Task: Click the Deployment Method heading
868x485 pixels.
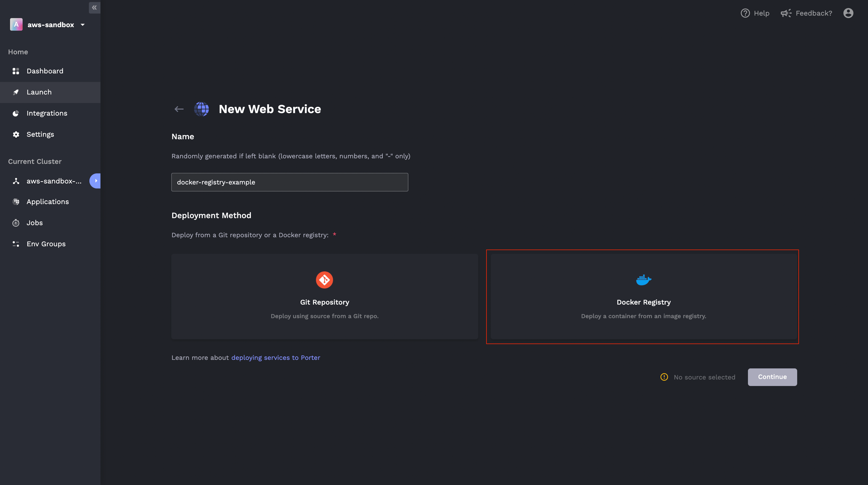Action: (x=211, y=216)
